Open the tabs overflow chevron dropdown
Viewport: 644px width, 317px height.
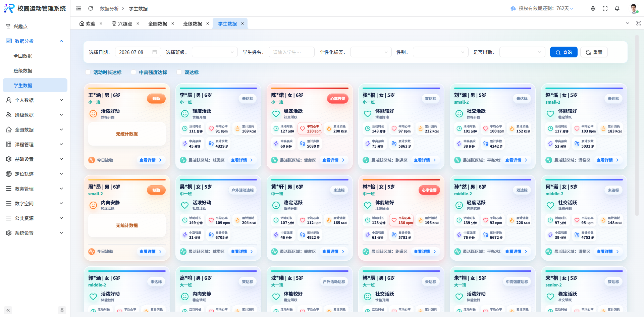point(627,23)
